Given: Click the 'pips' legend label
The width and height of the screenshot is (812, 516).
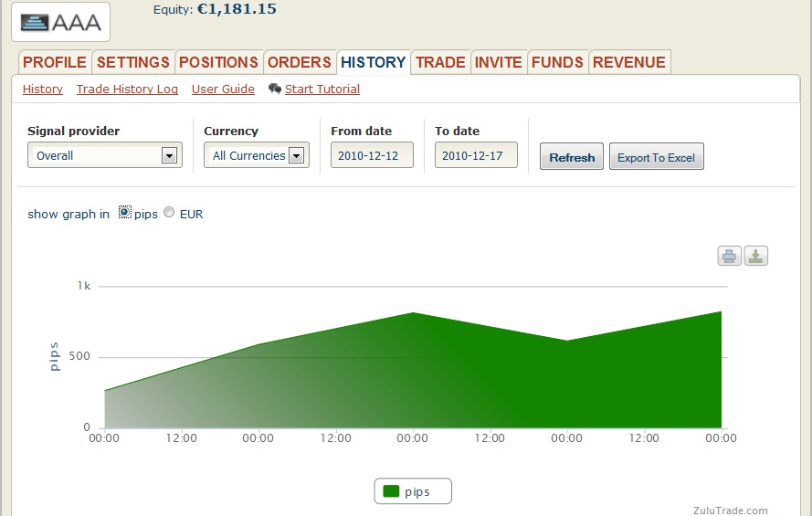Looking at the screenshot, I should [x=417, y=491].
